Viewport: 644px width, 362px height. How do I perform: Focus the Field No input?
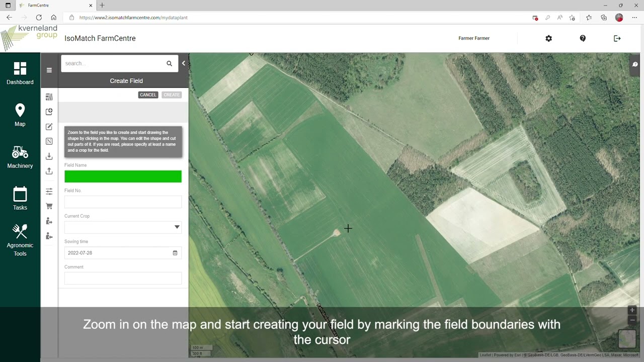pyautogui.click(x=123, y=202)
